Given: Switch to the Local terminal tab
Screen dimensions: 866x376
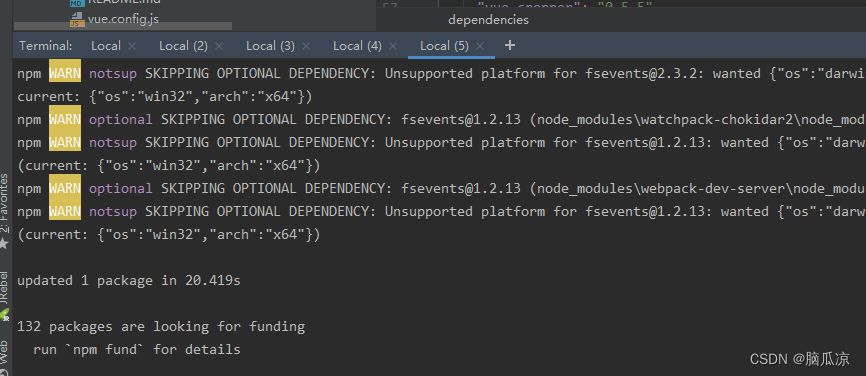Looking at the screenshot, I should point(105,46).
